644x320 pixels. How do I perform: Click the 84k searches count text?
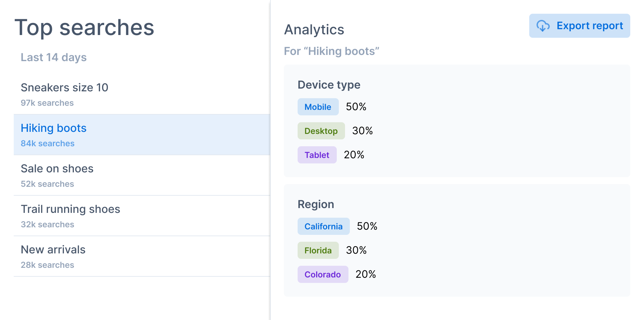coord(47,144)
